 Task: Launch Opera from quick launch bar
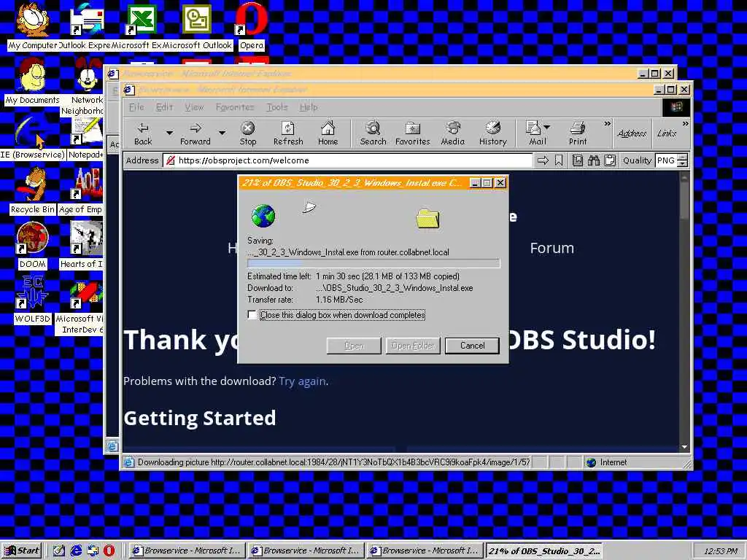click(x=109, y=551)
